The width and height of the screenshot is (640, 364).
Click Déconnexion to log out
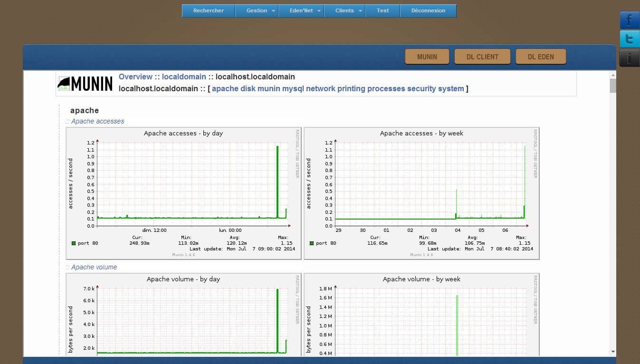click(428, 10)
